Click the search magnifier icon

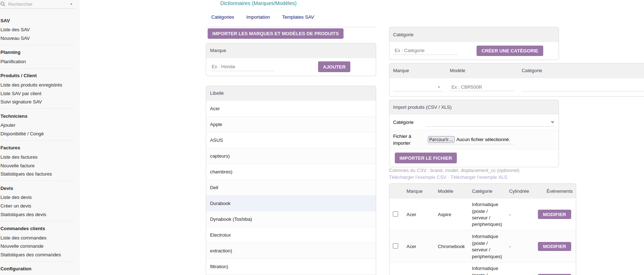coord(3,4)
